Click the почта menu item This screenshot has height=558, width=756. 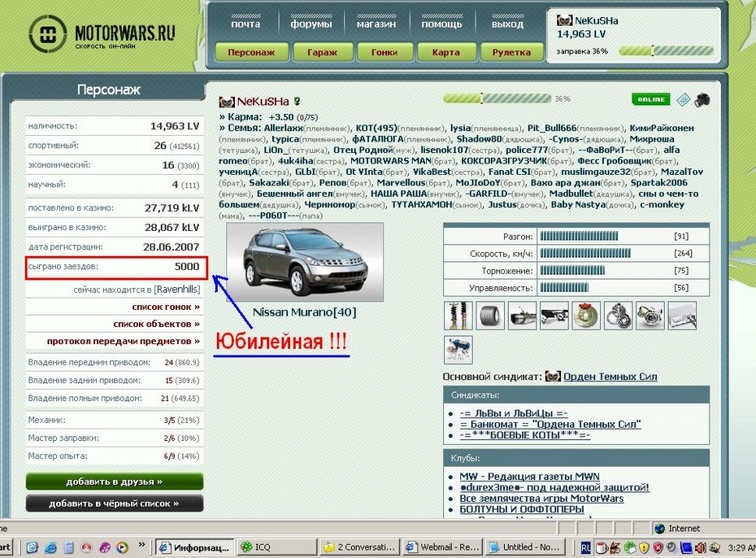pyautogui.click(x=245, y=24)
